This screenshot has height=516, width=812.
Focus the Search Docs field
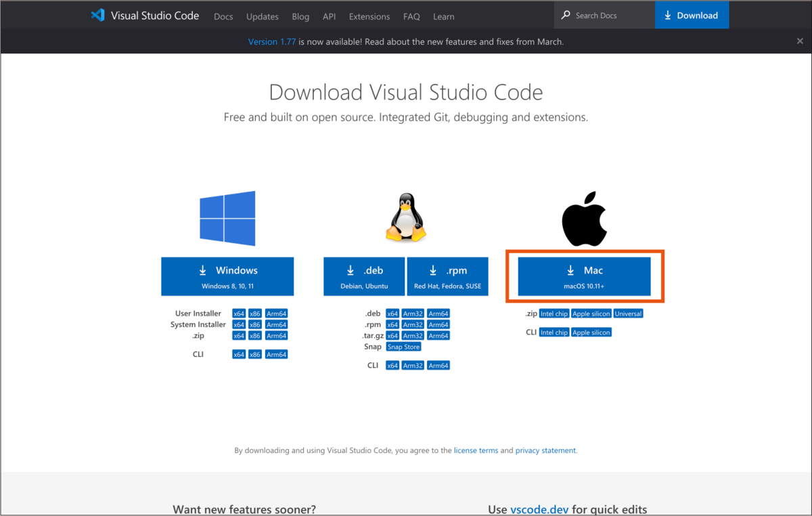click(605, 15)
